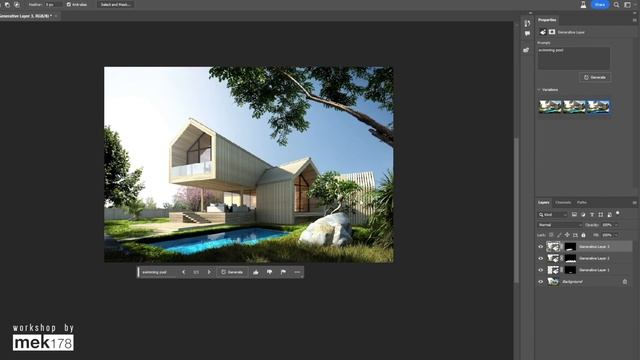Screen dimensions: 640x360
Task: Click the search magnifier icon at top right
Action: 616,4
